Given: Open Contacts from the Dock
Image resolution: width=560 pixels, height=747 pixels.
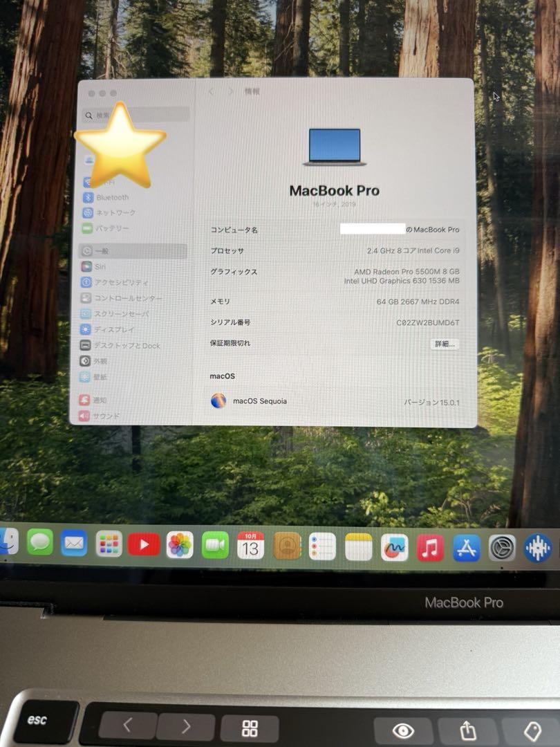Looking at the screenshot, I should [x=287, y=546].
